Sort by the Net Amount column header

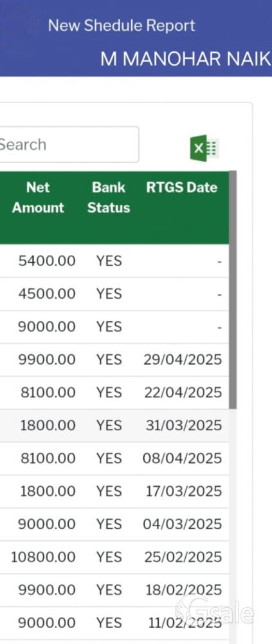38,198
